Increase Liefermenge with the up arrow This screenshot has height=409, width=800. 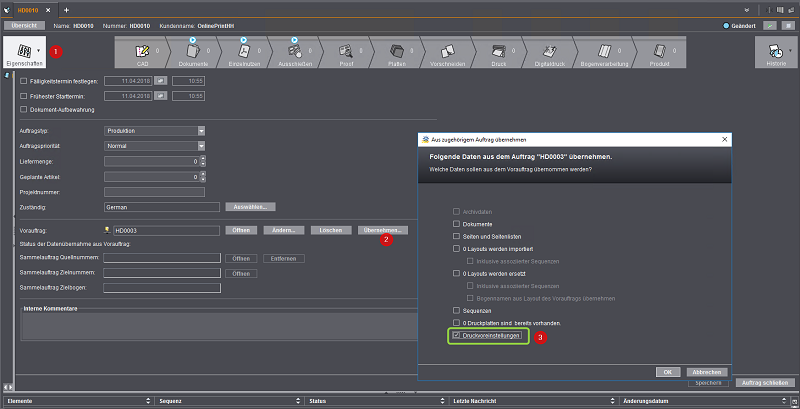click(202, 157)
